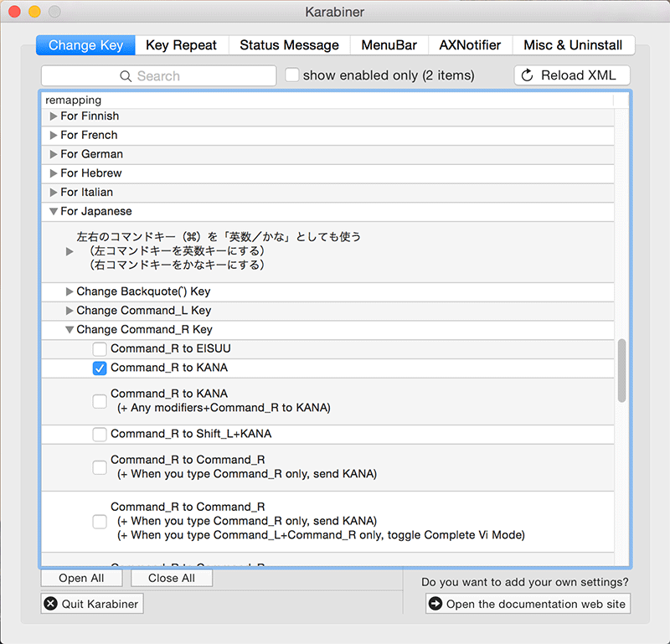Viewport: 670px width, 644px height.
Task: Check Command_R to KANA with Any modifiers
Action: (100, 401)
